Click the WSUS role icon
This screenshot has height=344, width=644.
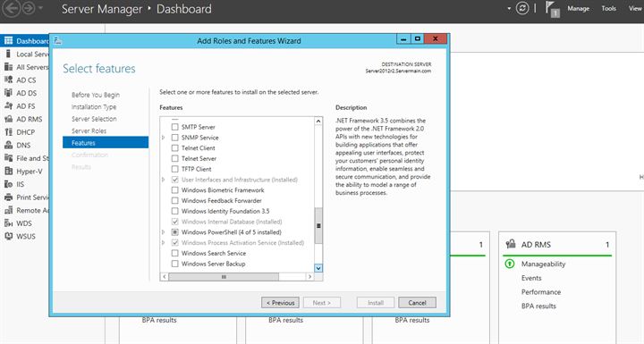tap(8, 236)
